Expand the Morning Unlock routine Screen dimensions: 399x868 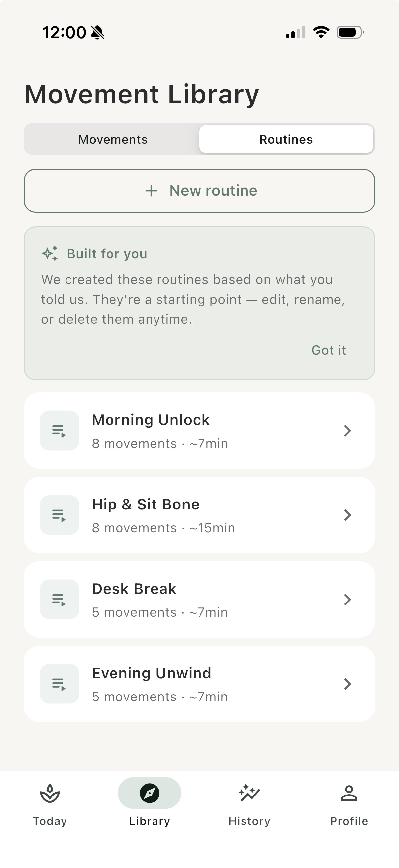tap(347, 430)
